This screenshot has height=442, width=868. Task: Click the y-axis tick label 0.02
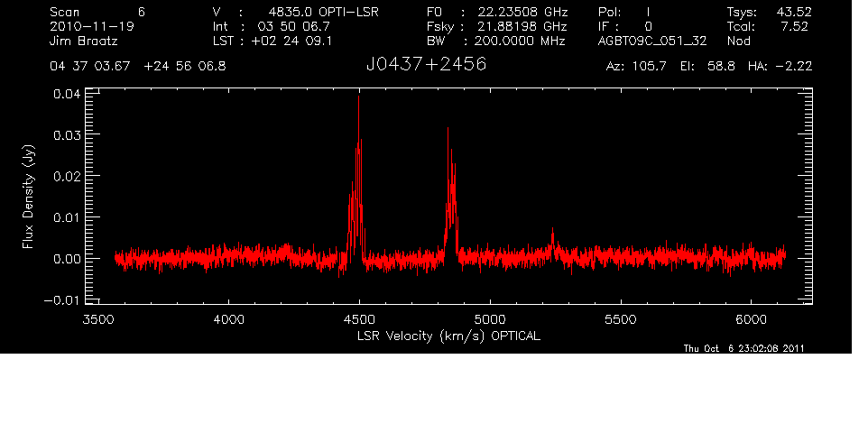[67, 176]
